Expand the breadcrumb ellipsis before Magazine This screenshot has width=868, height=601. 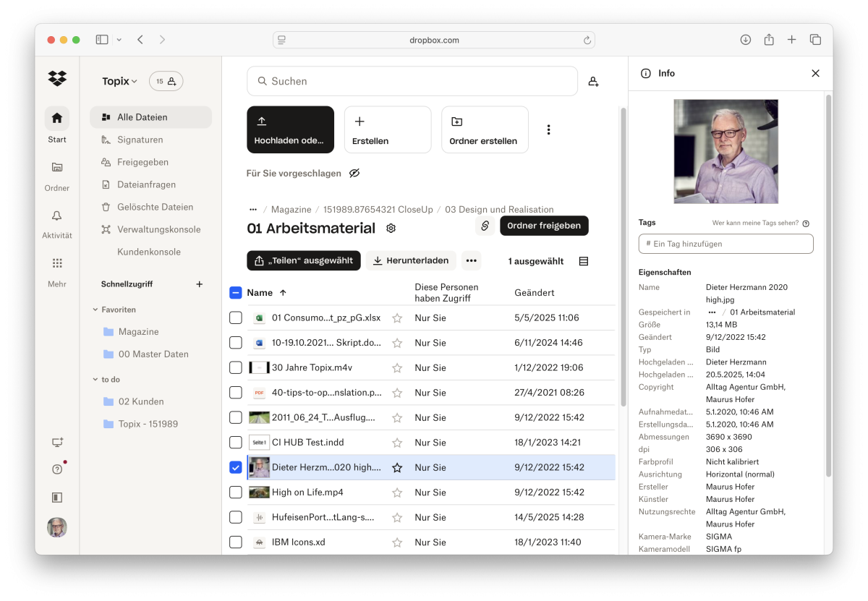pyautogui.click(x=252, y=210)
